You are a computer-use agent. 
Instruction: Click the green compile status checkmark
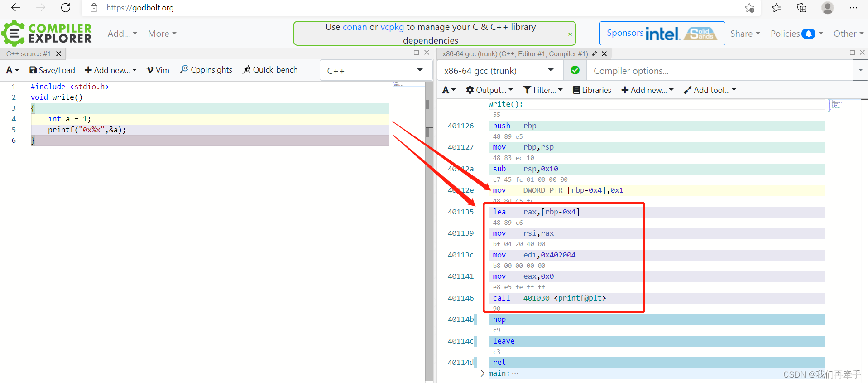coord(575,70)
